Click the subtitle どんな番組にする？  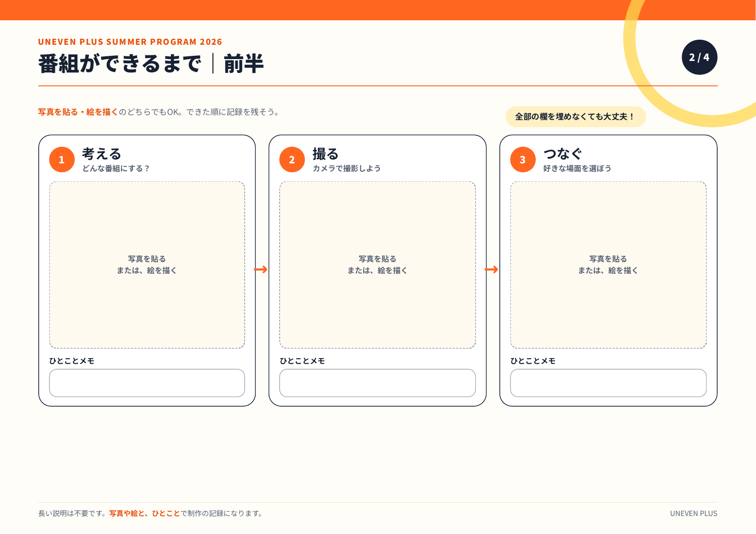[116, 168]
